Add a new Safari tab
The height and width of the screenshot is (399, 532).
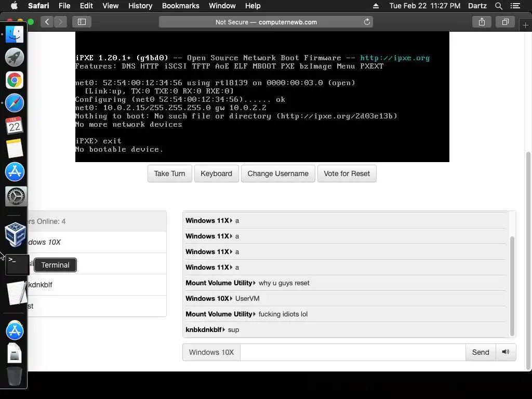(x=526, y=25)
